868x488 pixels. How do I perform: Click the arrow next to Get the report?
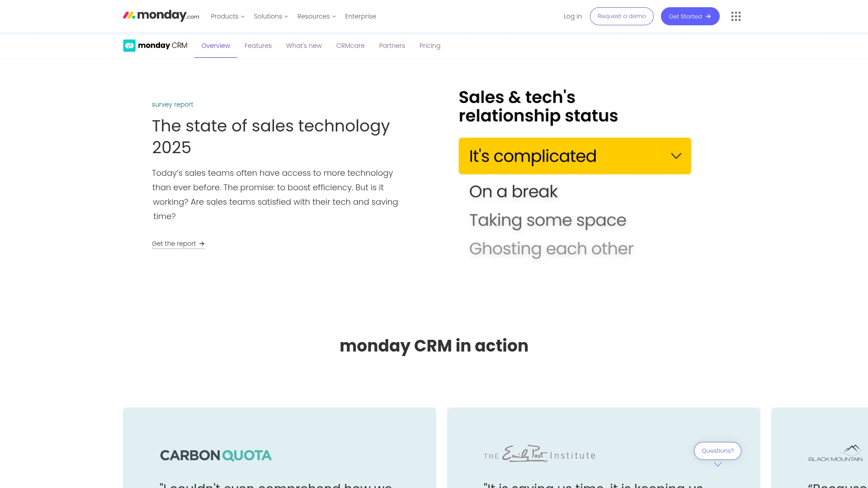202,244
